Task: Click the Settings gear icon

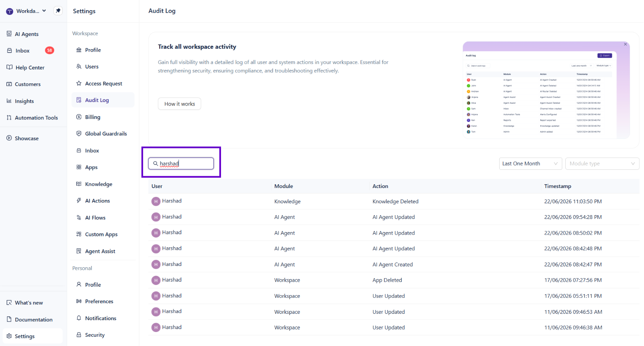Action: [x=9, y=336]
